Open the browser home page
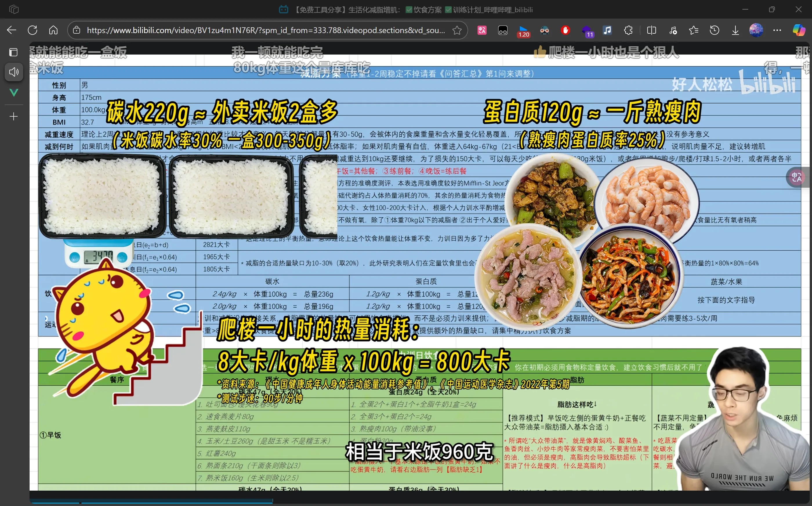Viewport: 812px width, 506px height. click(x=53, y=30)
